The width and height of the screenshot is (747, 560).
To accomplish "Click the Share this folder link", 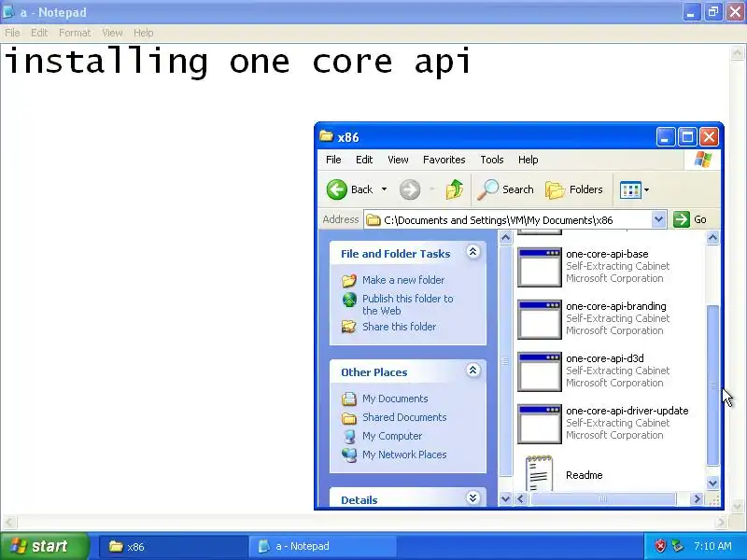I will point(399,327).
